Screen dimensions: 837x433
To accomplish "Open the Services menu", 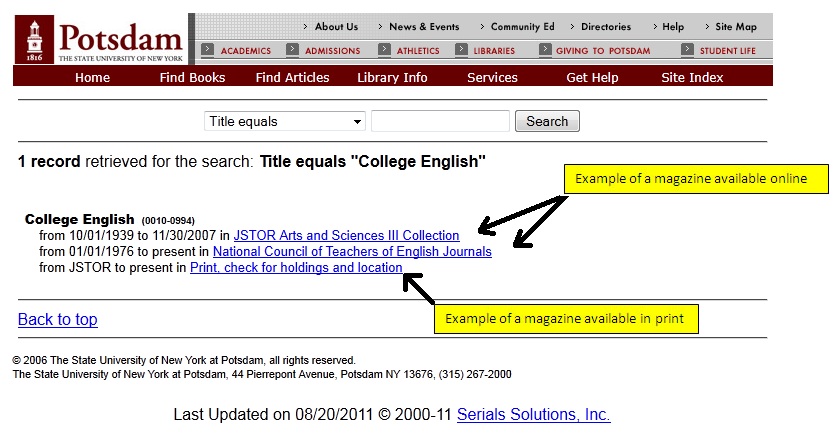I will tap(492, 77).
